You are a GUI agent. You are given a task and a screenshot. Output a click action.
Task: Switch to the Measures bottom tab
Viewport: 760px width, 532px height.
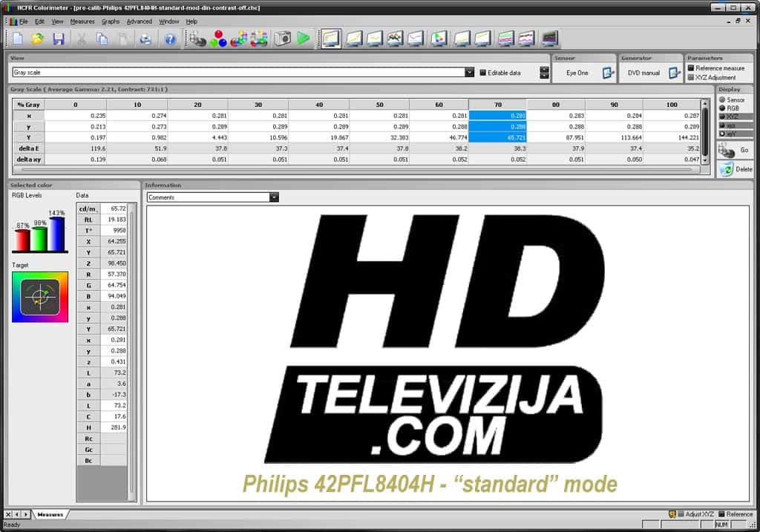[x=50, y=514]
